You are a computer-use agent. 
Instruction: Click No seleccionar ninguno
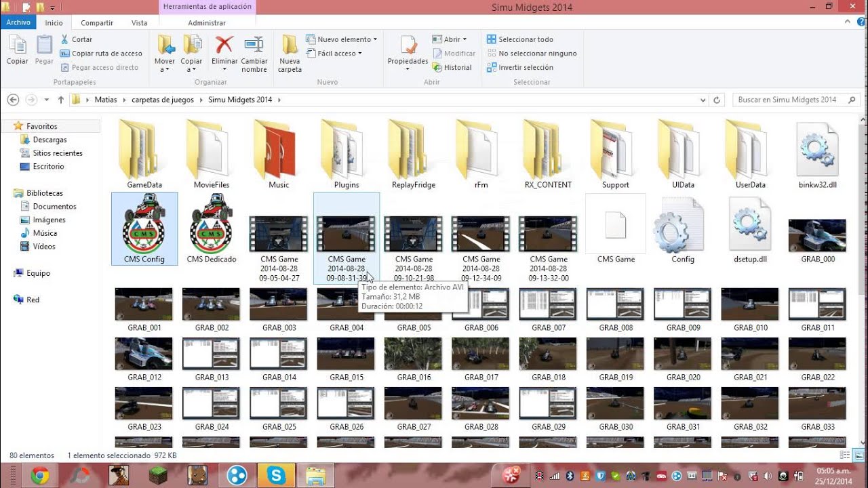pos(532,54)
